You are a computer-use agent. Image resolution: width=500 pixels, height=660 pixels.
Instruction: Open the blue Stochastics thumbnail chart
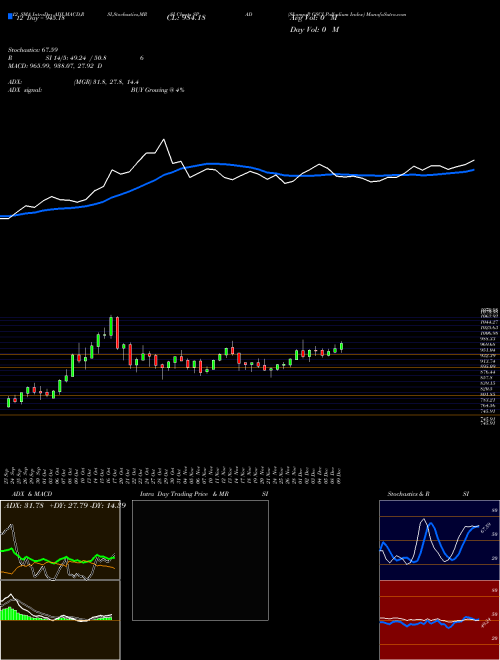coord(439,540)
